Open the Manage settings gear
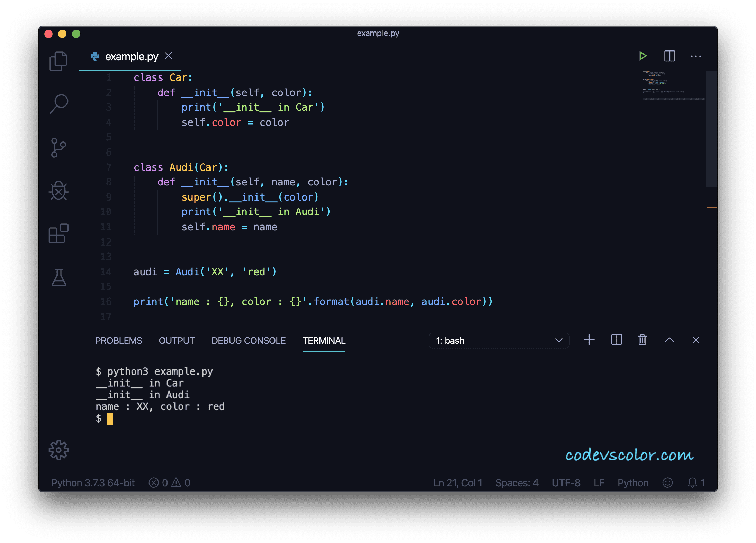The height and width of the screenshot is (543, 756). coord(58,450)
